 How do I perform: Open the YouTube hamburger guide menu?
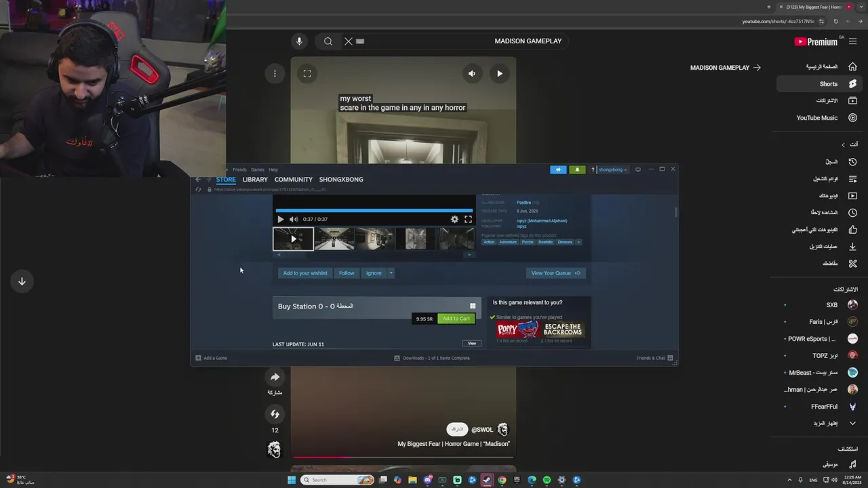pyautogui.click(x=852, y=41)
